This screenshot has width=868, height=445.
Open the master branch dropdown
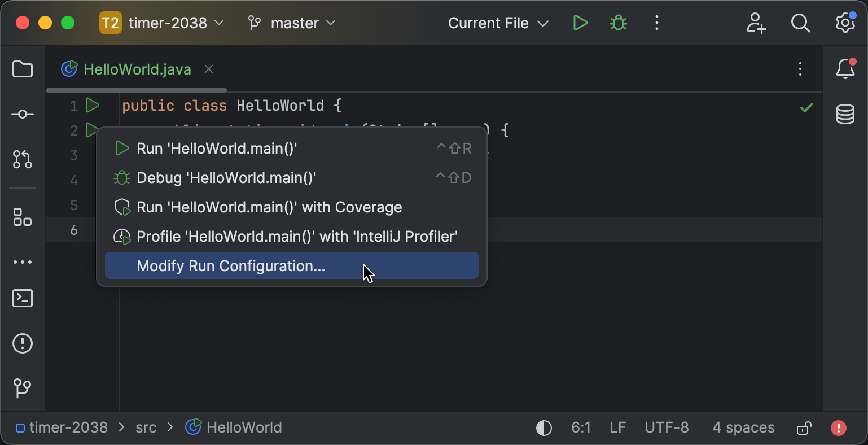(293, 23)
